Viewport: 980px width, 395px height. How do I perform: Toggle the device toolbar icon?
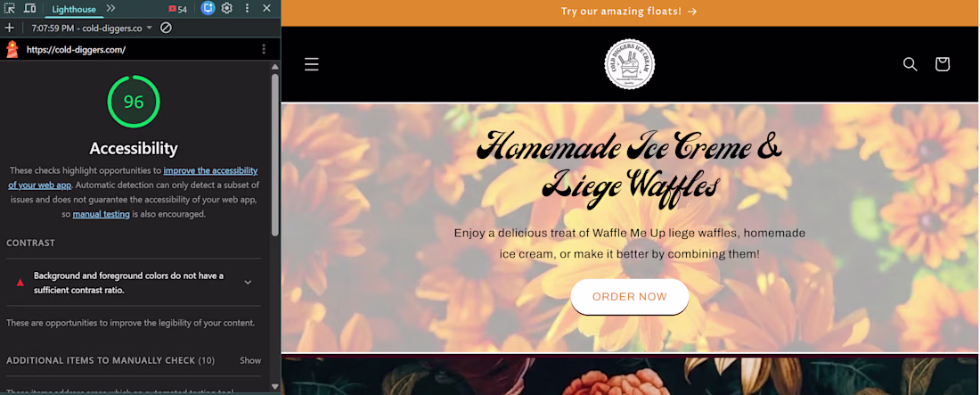point(29,9)
